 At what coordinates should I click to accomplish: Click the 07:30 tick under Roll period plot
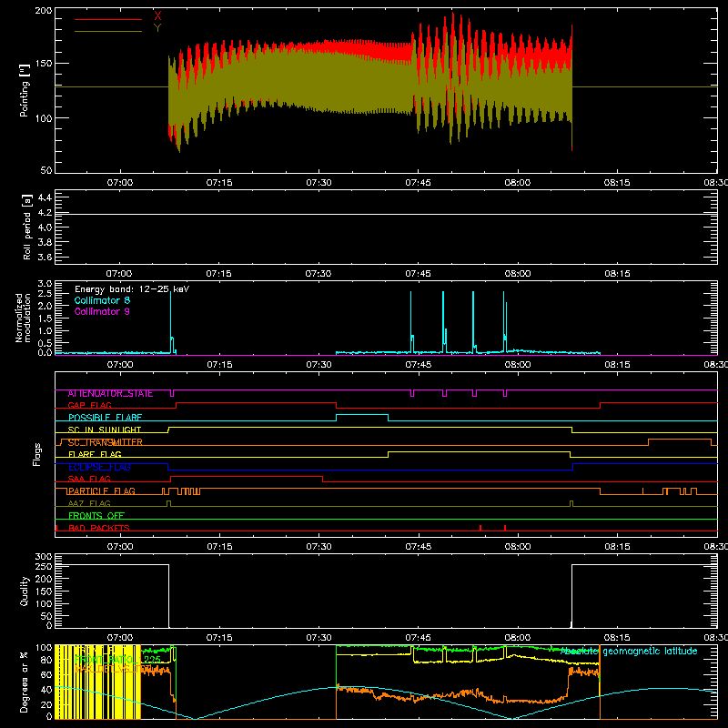[x=318, y=274]
